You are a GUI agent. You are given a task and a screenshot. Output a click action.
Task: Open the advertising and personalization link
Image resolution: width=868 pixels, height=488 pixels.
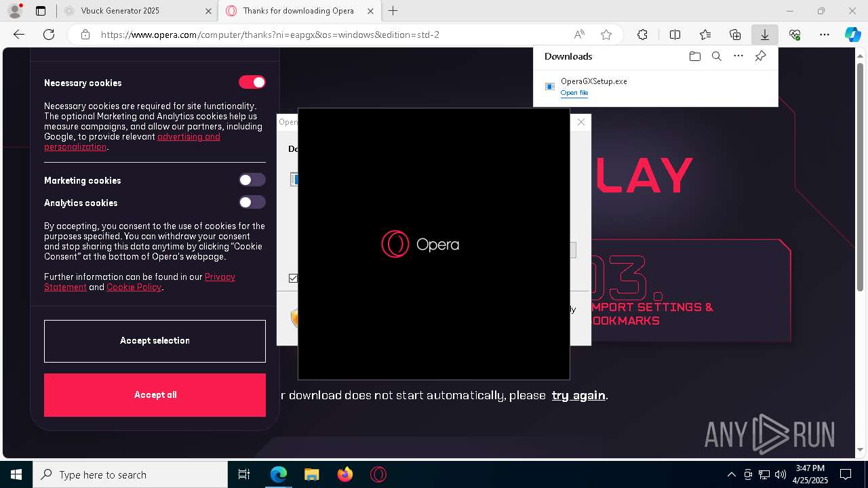click(132, 142)
